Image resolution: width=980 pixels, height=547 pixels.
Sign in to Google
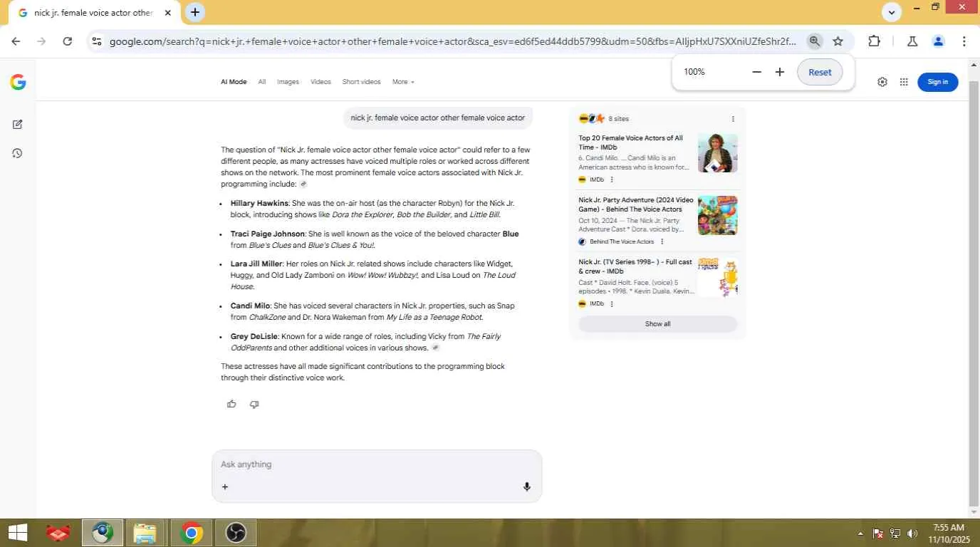coord(938,82)
